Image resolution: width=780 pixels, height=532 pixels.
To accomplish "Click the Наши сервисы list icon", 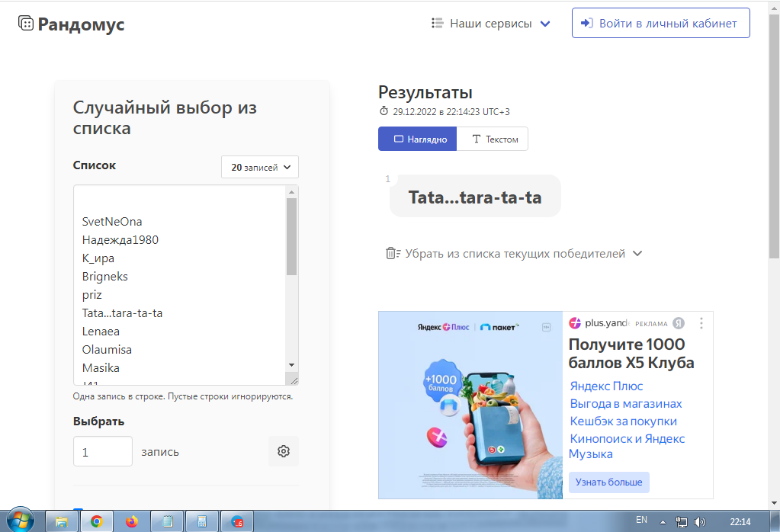I will [x=437, y=23].
